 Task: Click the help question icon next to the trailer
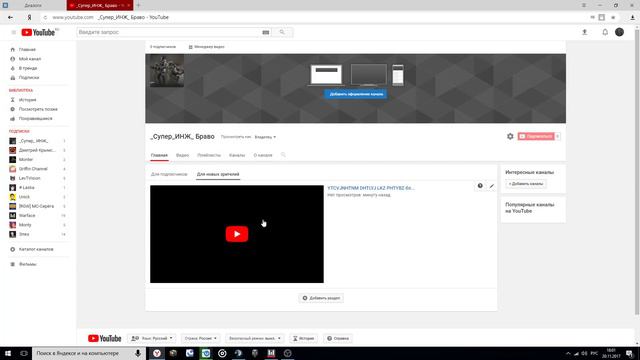point(480,186)
